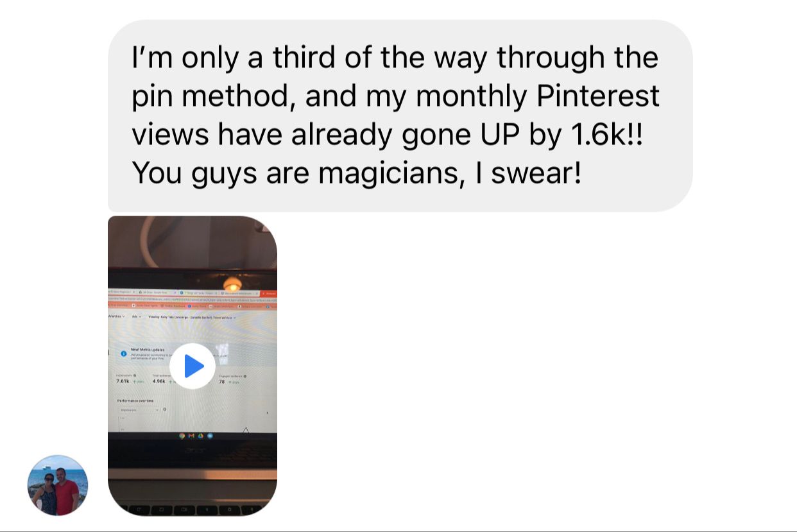797x532 pixels.
Task: Switch to the red rightmost browser tab
Action: coord(269,293)
